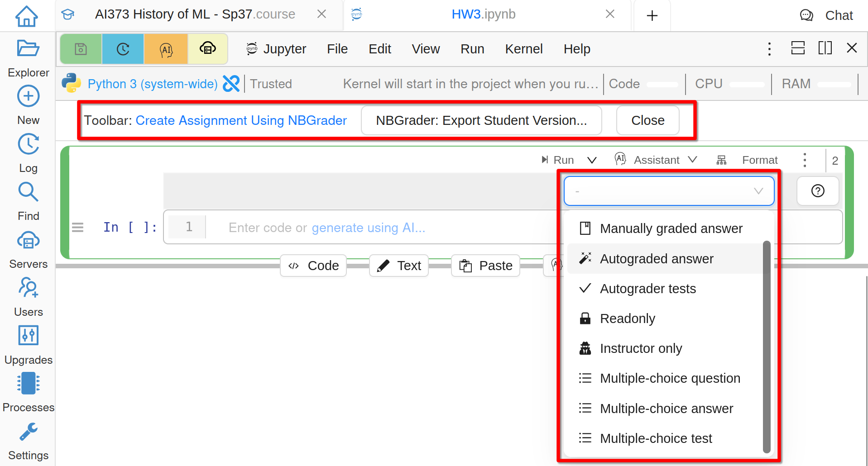Switch to the AI373 History of ML course tab
The height and width of the screenshot is (466, 868).
(x=195, y=14)
